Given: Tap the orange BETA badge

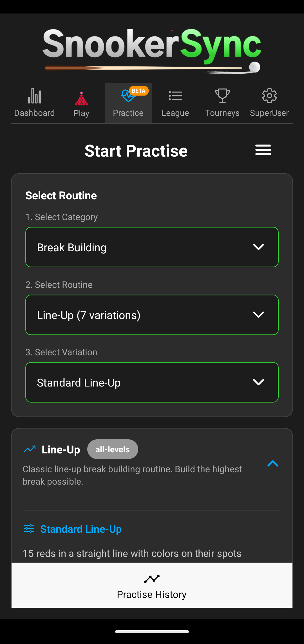Looking at the screenshot, I should pos(138,91).
